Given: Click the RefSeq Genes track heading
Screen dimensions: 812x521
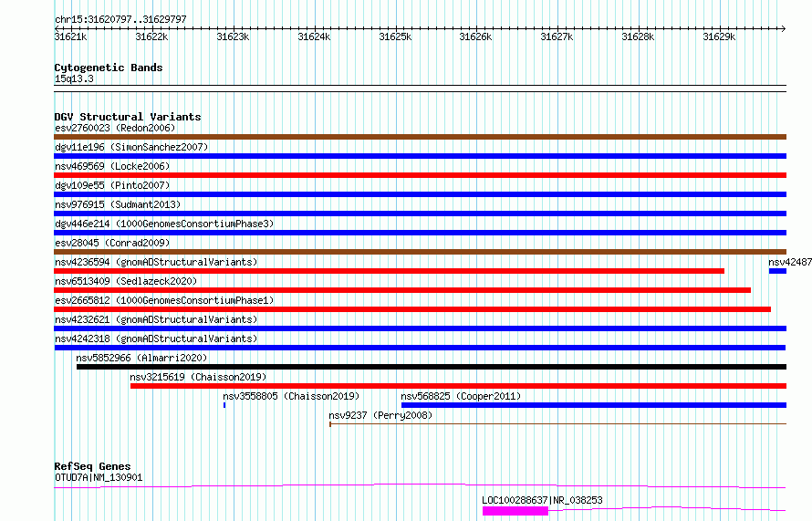Looking at the screenshot, I should [x=92, y=466].
